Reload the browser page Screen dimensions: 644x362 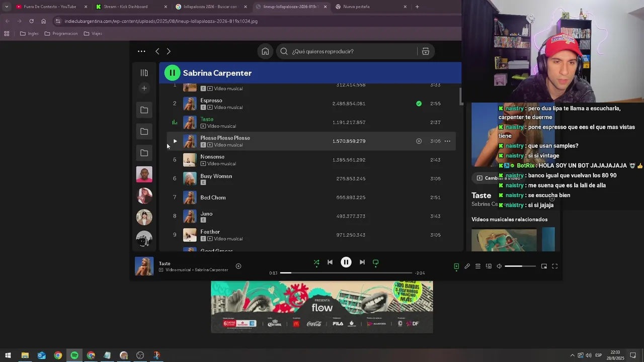click(x=31, y=21)
